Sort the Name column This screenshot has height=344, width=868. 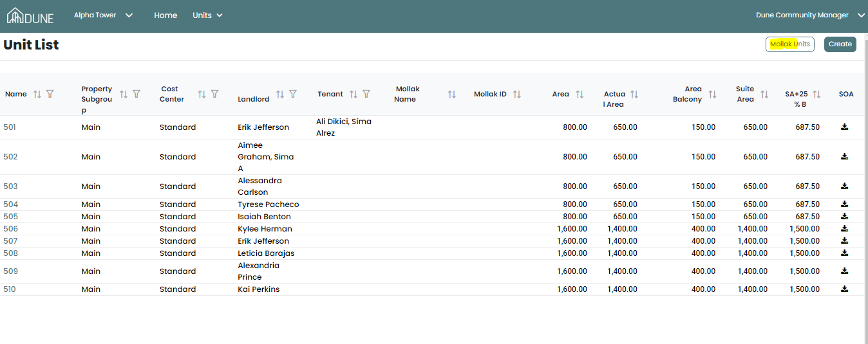[x=37, y=94]
